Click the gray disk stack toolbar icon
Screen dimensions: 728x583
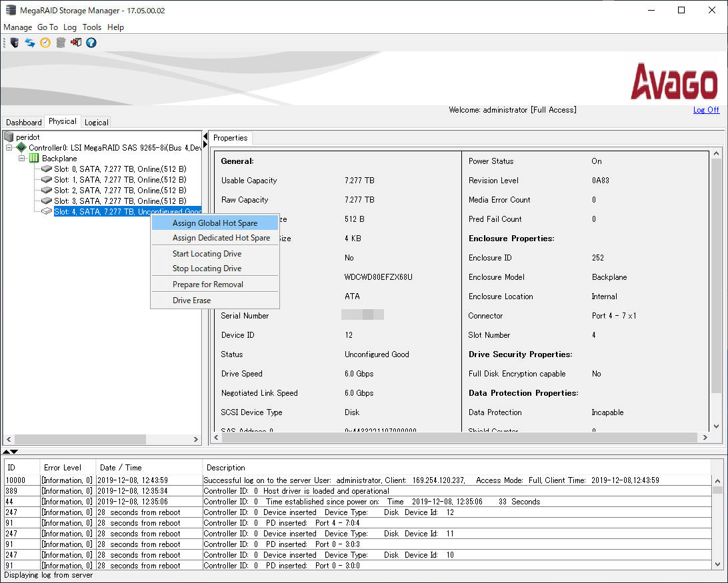(61, 43)
